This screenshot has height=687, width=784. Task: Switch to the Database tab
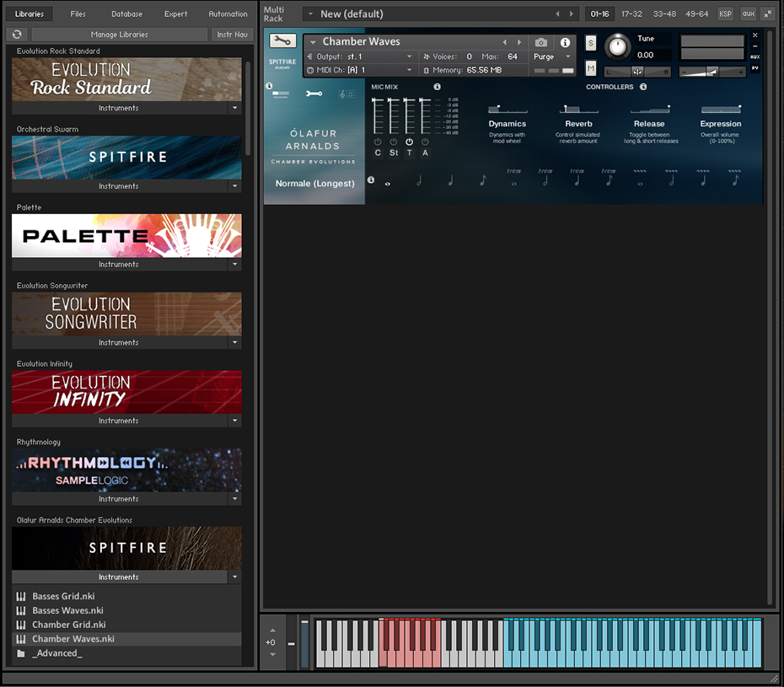pyautogui.click(x=127, y=14)
